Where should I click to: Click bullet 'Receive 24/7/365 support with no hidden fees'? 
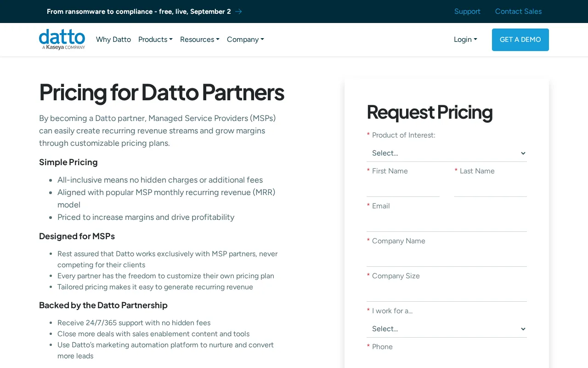click(x=134, y=323)
